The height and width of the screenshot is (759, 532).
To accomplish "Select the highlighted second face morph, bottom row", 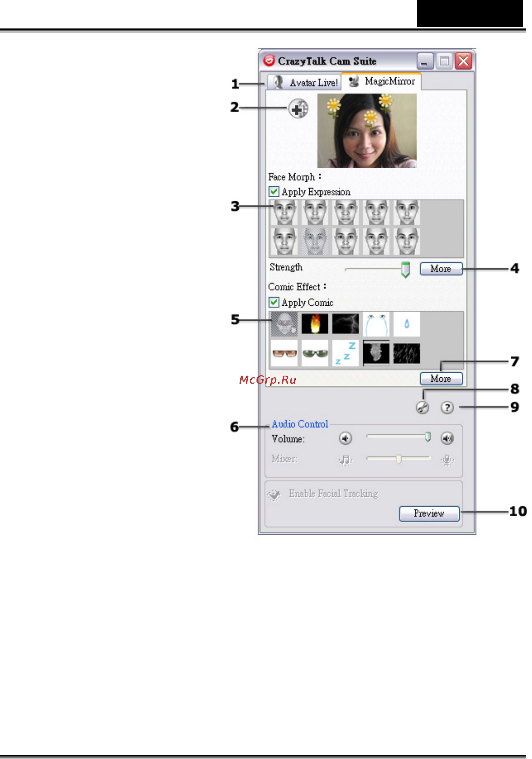I will click(315, 241).
